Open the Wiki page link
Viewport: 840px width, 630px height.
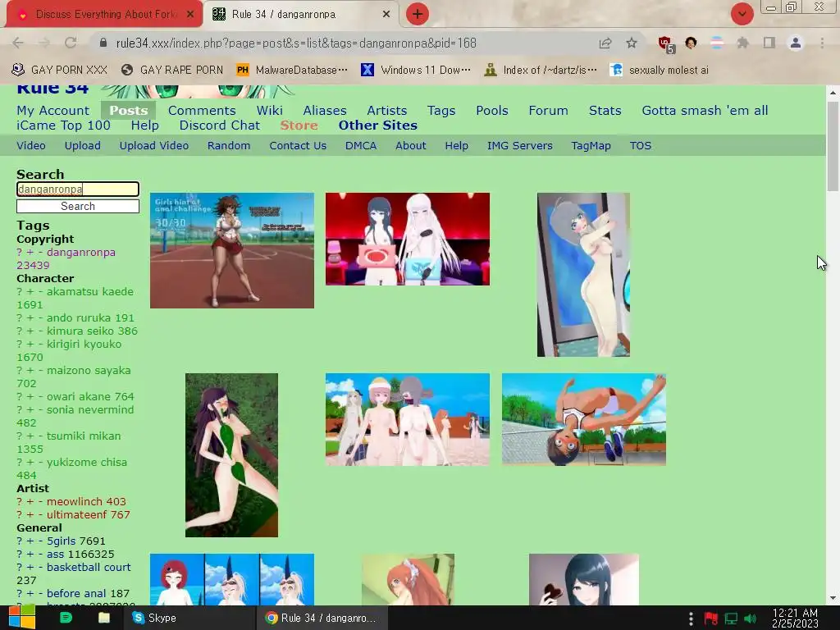point(269,111)
